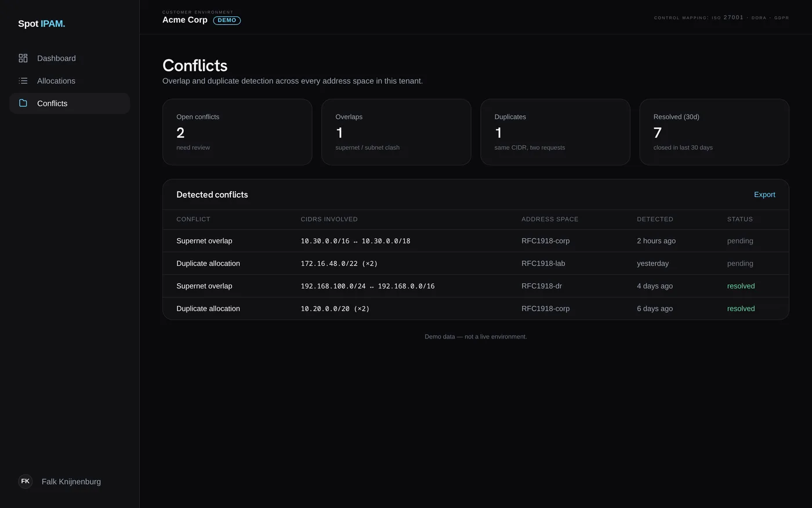The width and height of the screenshot is (812, 508).
Task: Click the Allocations list icon
Action: pyautogui.click(x=23, y=81)
